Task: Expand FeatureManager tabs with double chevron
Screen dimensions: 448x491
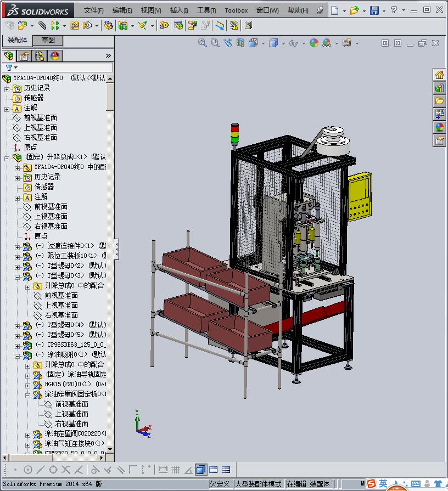Action: pyautogui.click(x=108, y=56)
